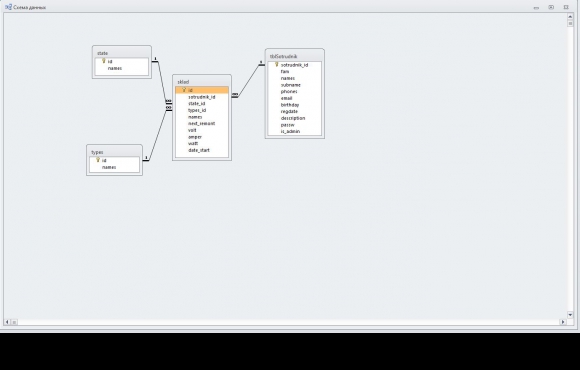This screenshot has height=370, width=580.
Task: Click the tblSotrudnik table header
Action: click(295, 56)
